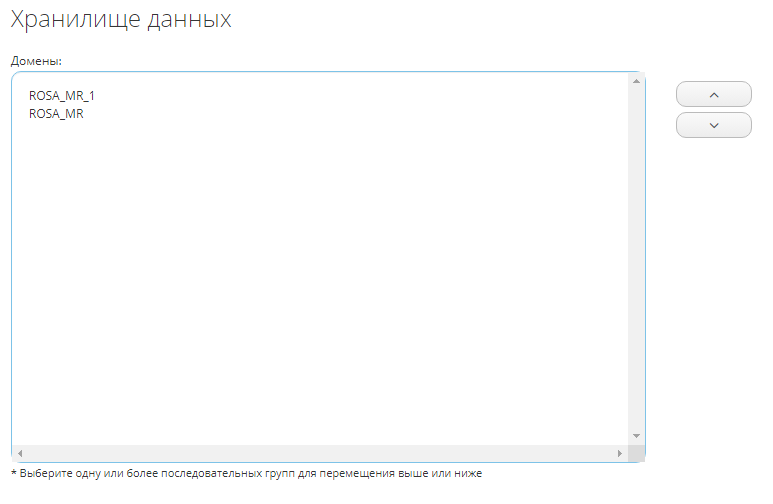Image resolution: width=773 pixels, height=504 pixels.
Task: Click the "Домены:" field label
Action: (x=36, y=61)
